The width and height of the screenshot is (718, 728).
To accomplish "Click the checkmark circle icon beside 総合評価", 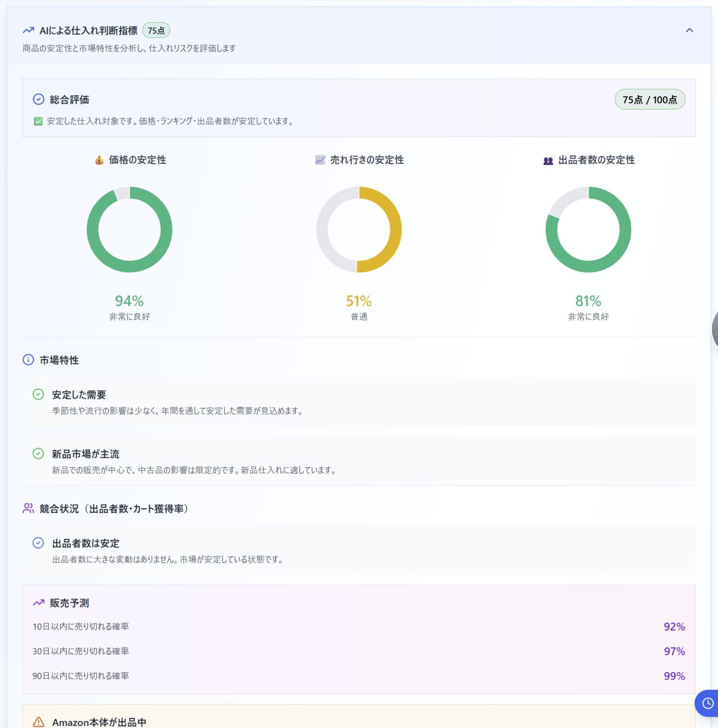I will 38,99.
